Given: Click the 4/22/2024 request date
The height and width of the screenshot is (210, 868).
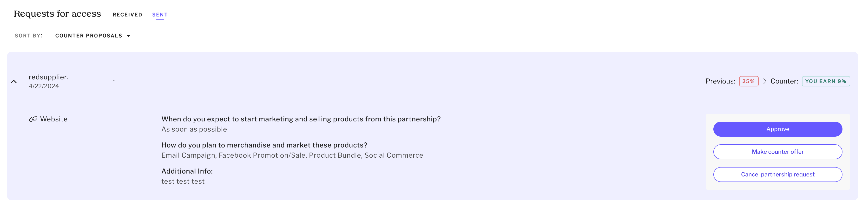Looking at the screenshot, I should (x=44, y=86).
